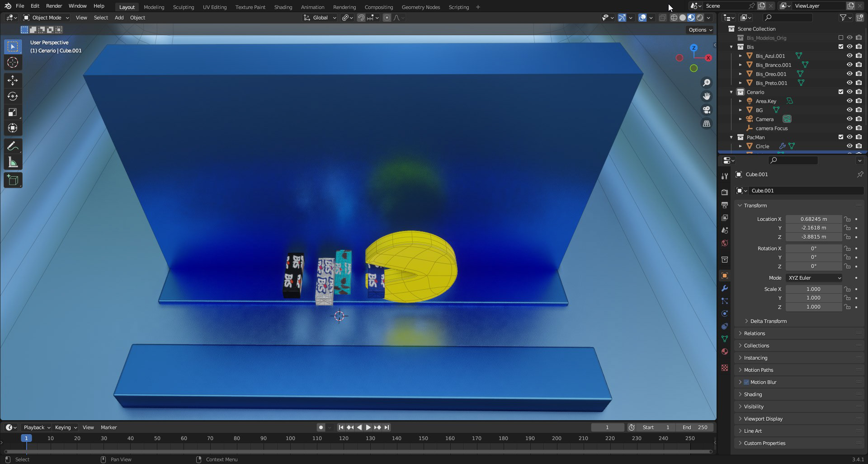The height and width of the screenshot is (464, 868).
Task: Click the End frame 250 field
Action: (695, 427)
